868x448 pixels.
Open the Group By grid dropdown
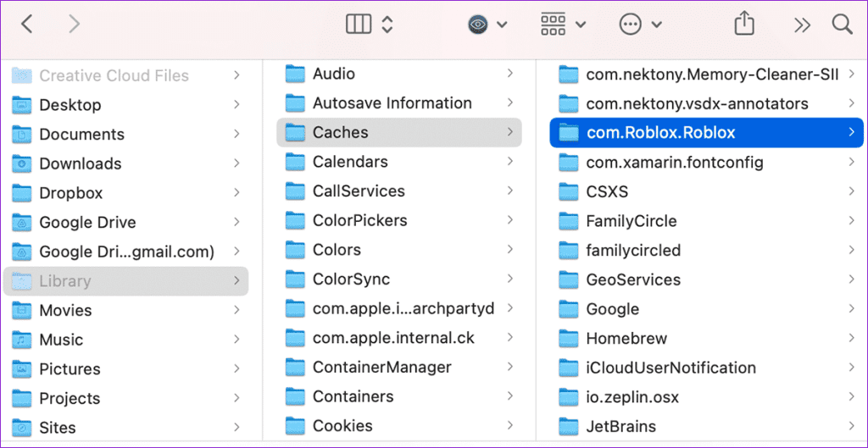[563, 25]
